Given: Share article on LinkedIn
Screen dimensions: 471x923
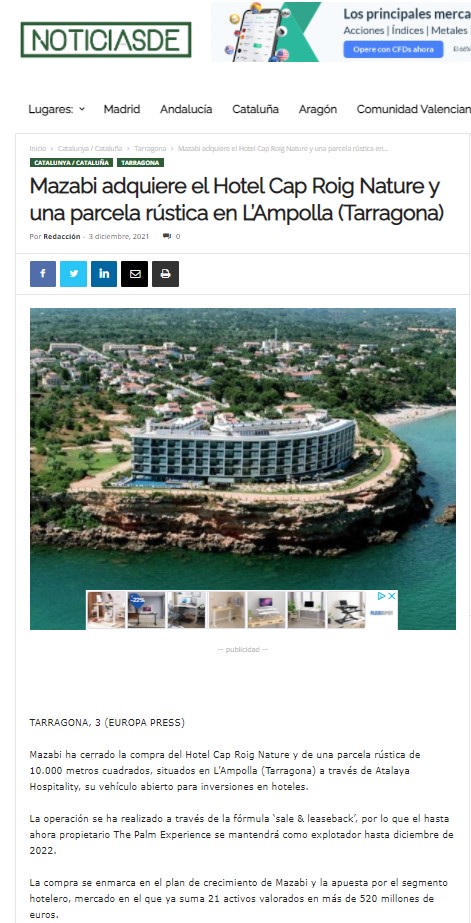Looking at the screenshot, I should 104,274.
